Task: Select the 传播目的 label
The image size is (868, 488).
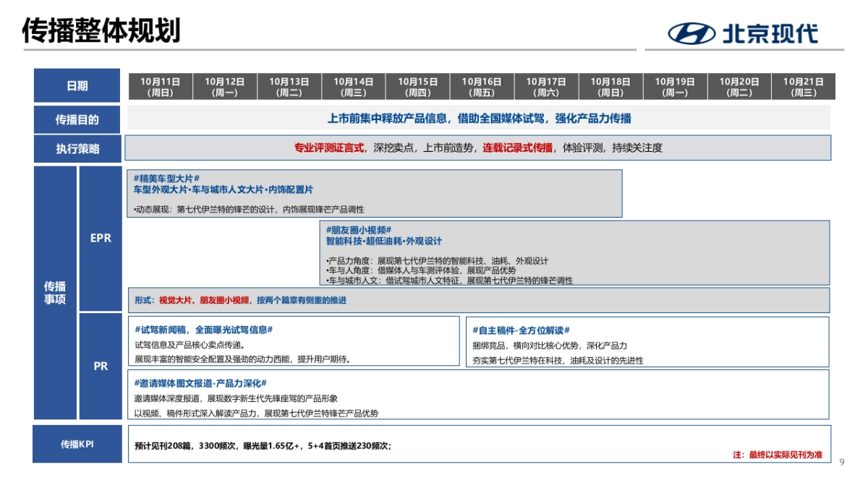Action: click(x=76, y=119)
